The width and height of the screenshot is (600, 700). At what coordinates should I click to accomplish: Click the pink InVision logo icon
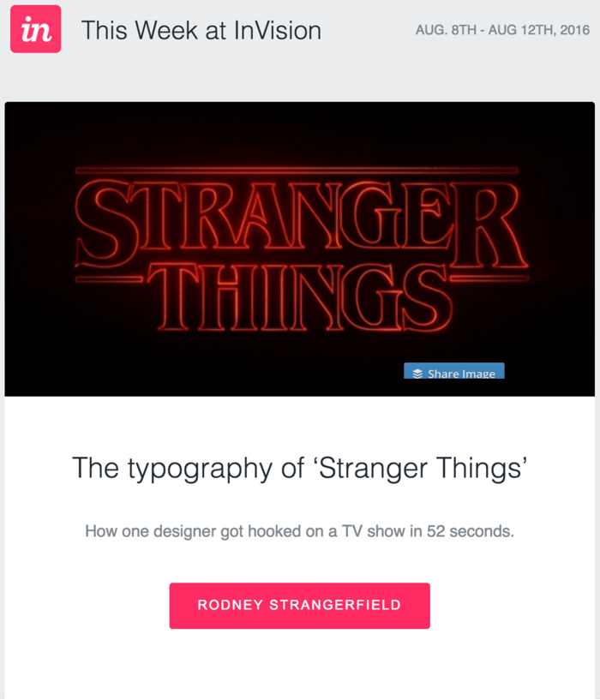[35, 30]
